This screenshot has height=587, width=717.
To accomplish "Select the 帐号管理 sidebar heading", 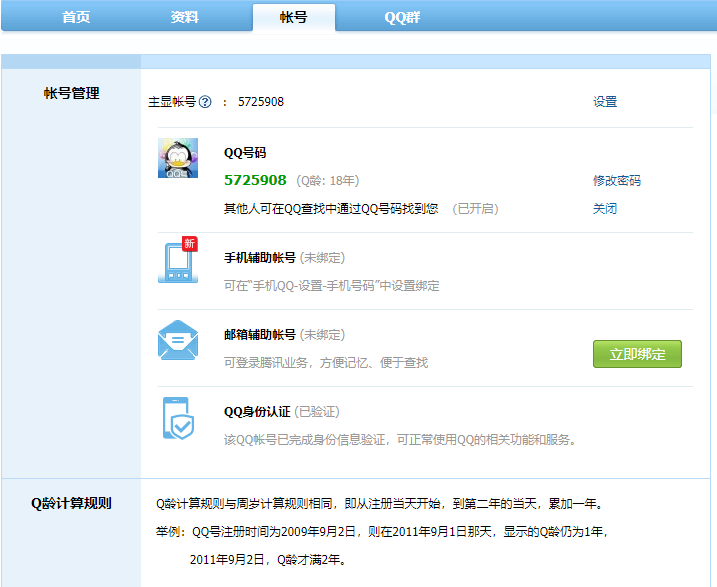I will pyautogui.click(x=72, y=93).
